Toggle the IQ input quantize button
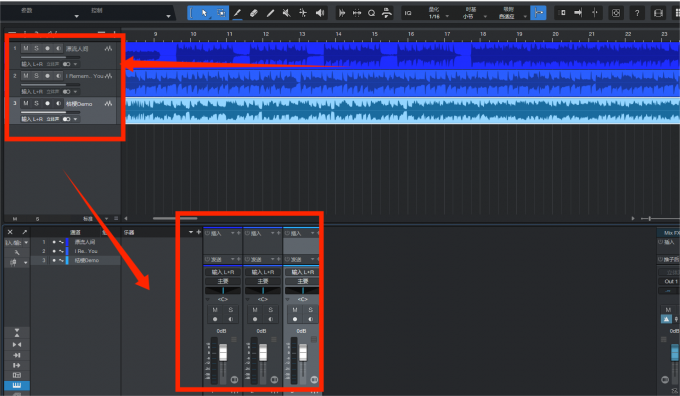Image resolution: width=680 pixels, height=396 pixels. 408,13
